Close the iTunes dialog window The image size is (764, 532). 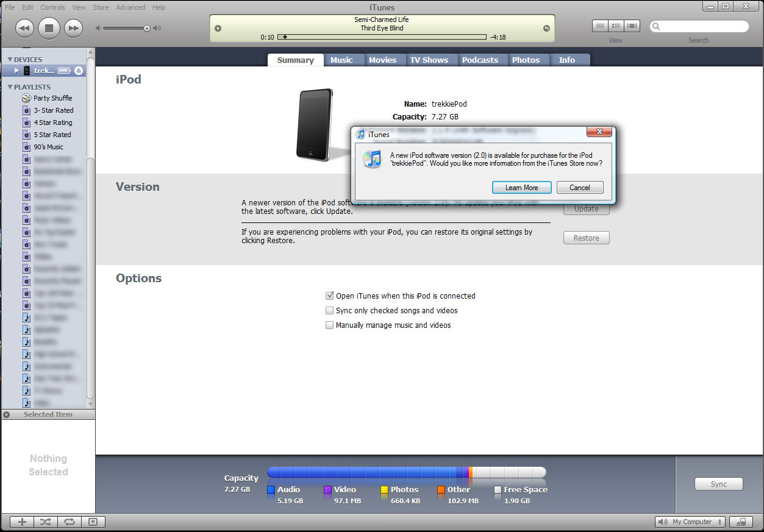coord(599,132)
